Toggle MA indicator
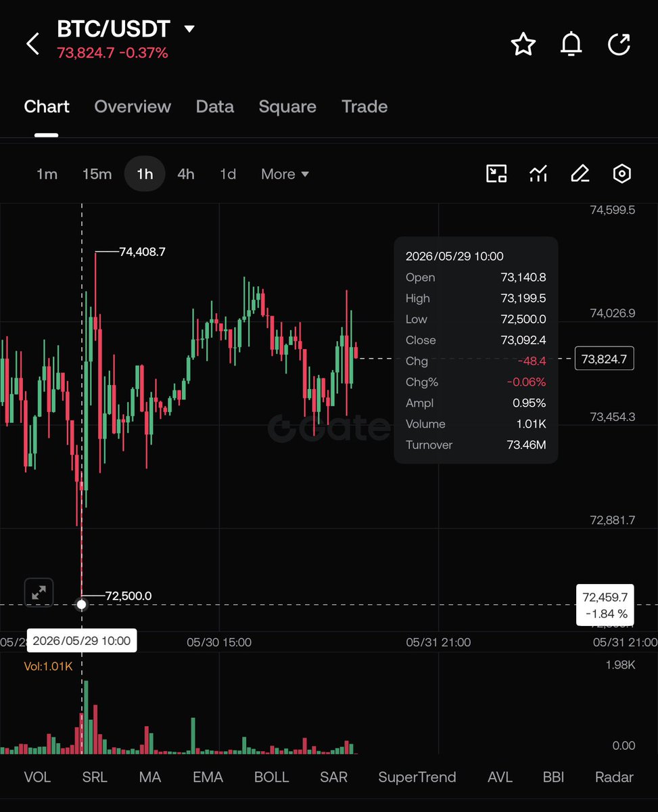 click(150, 777)
